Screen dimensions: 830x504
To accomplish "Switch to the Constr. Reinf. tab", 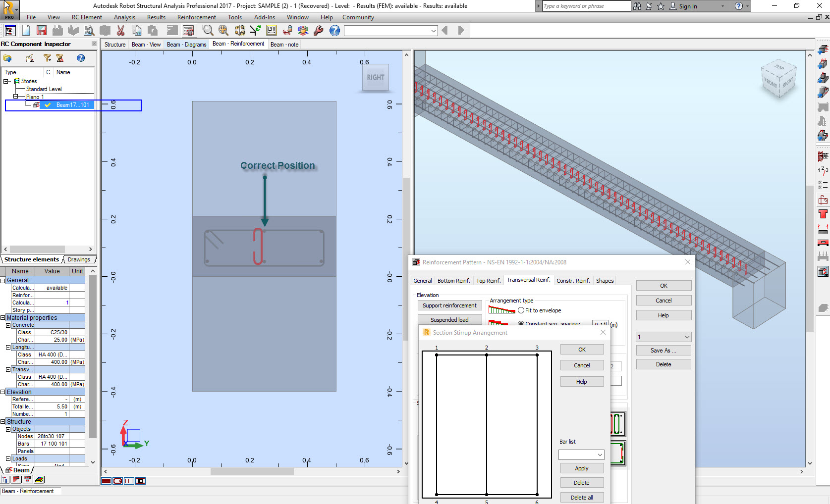I will 573,281.
